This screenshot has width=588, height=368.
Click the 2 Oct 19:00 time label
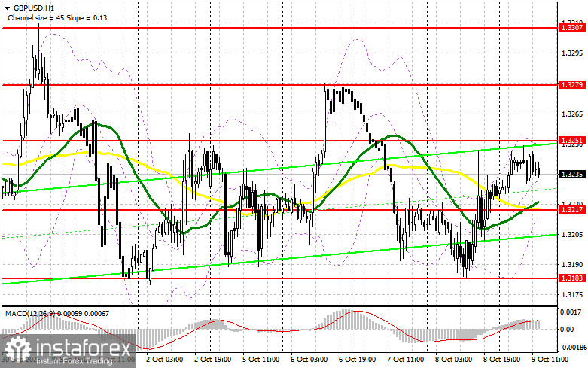point(212,360)
